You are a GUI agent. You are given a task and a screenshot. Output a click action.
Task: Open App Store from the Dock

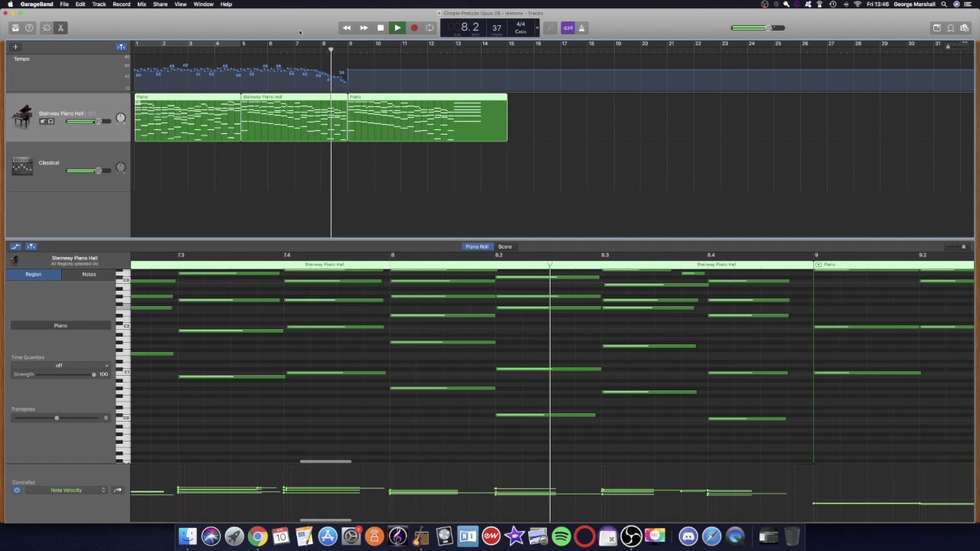(328, 536)
